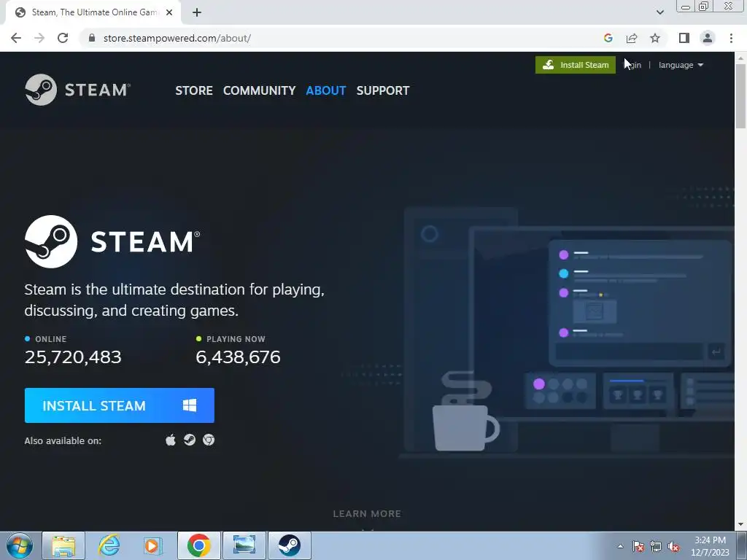
Task: Click the browser forward arrow
Action: point(39,38)
